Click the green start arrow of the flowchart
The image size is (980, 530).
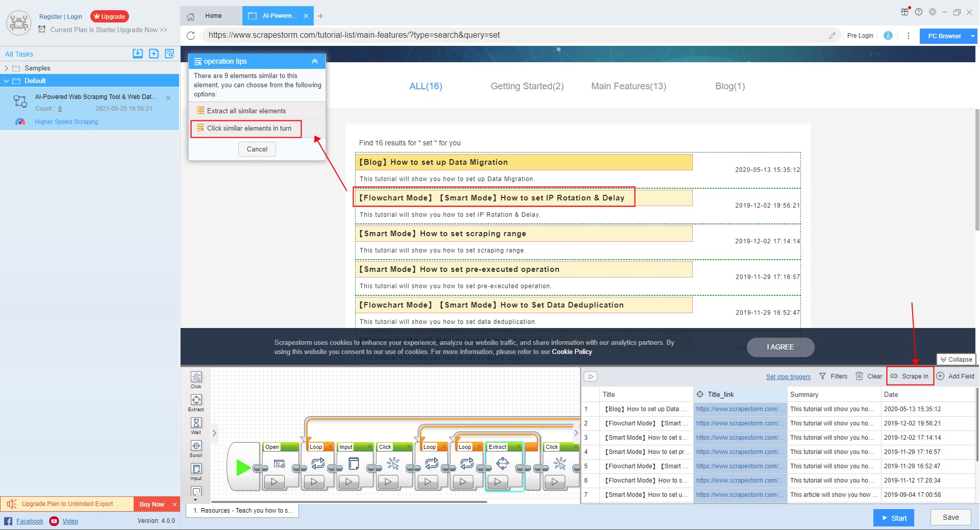(243, 467)
